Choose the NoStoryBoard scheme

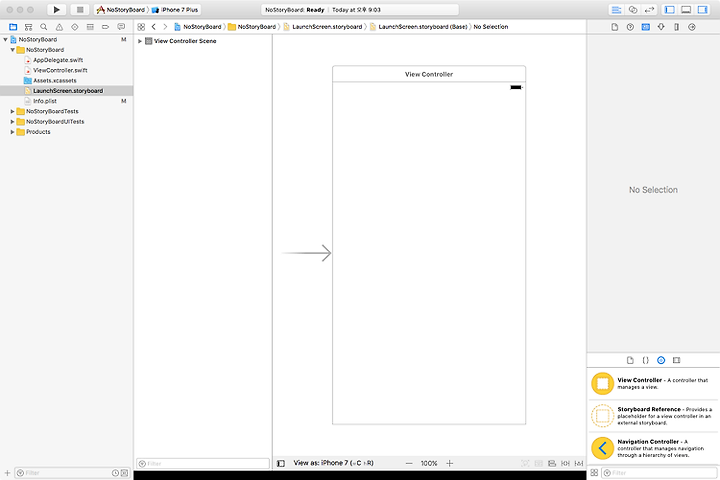[121, 10]
